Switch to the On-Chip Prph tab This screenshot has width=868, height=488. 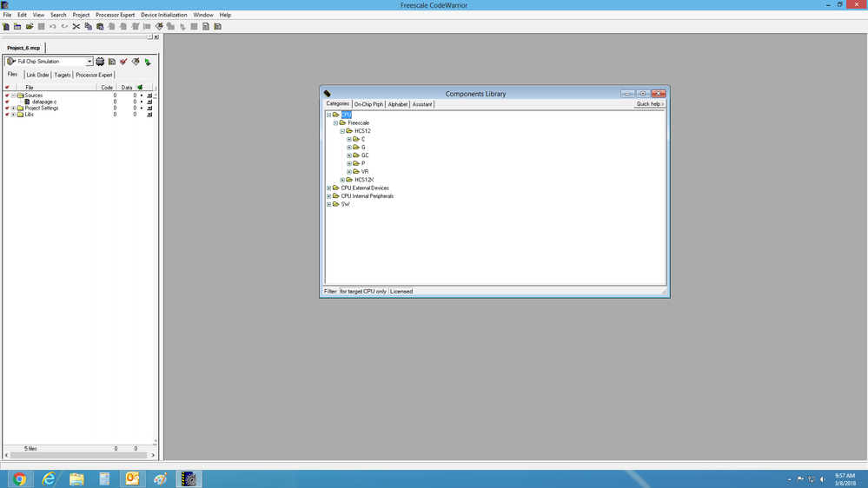click(x=368, y=104)
